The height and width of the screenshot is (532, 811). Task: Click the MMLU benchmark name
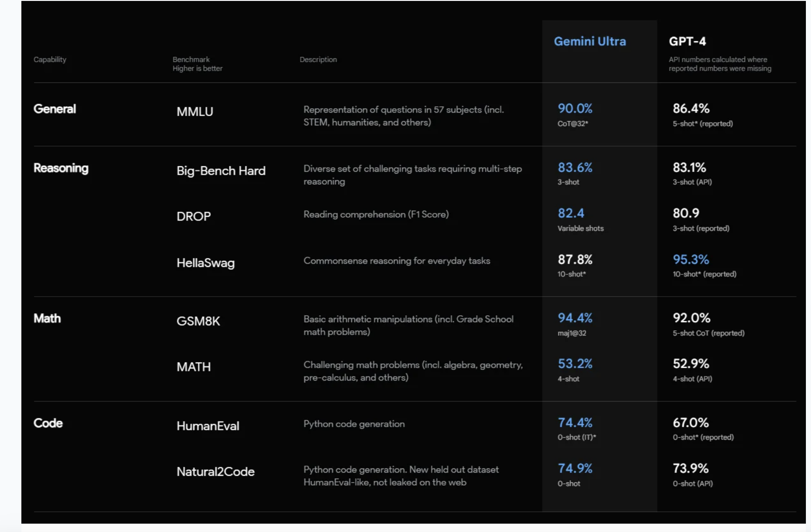click(x=195, y=112)
